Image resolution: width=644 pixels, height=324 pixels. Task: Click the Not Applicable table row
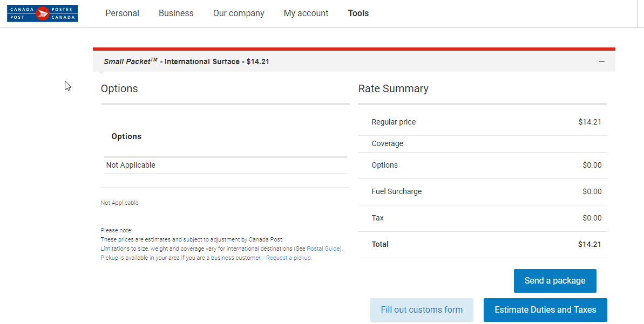tap(225, 165)
